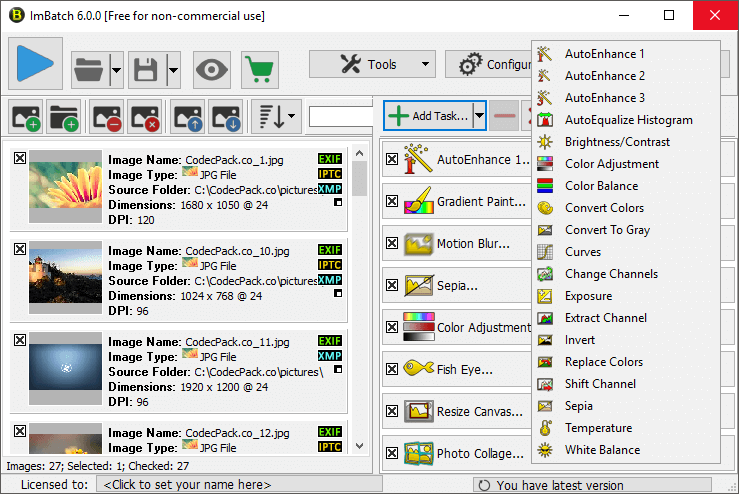739x494 pixels.
Task: Click the add images icon
Action: 28,117
